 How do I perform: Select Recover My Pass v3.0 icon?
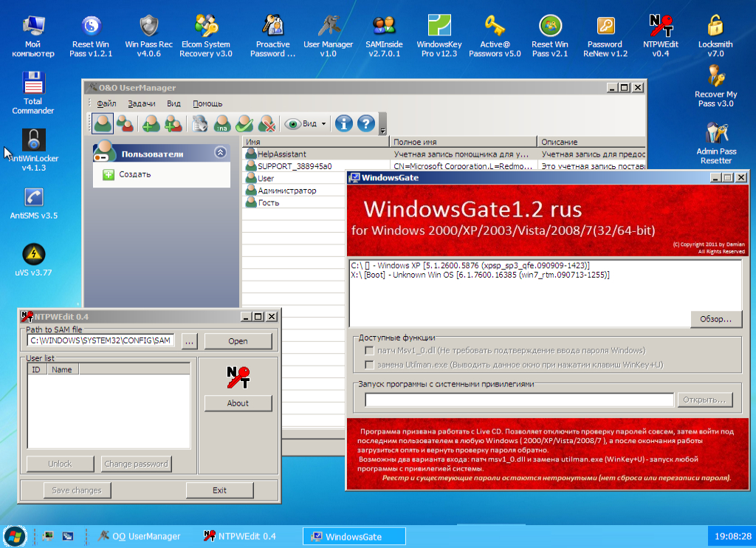coord(716,87)
